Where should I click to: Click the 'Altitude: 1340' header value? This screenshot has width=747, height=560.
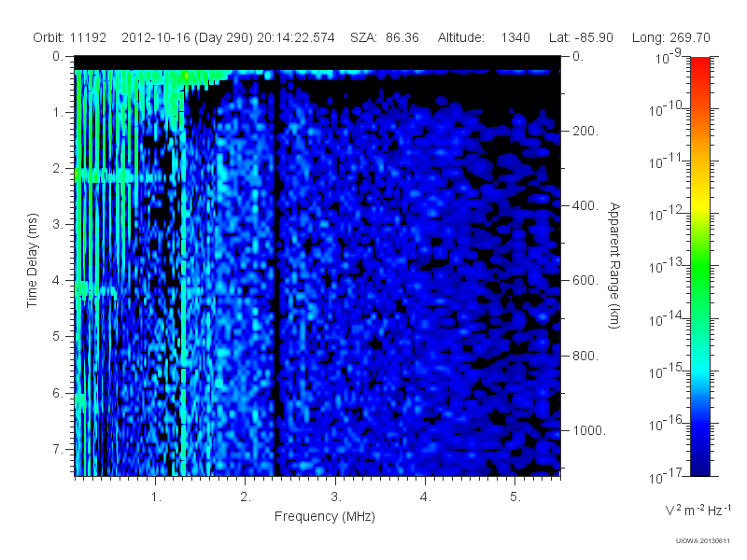pyautogui.click(x=484, y=37)
